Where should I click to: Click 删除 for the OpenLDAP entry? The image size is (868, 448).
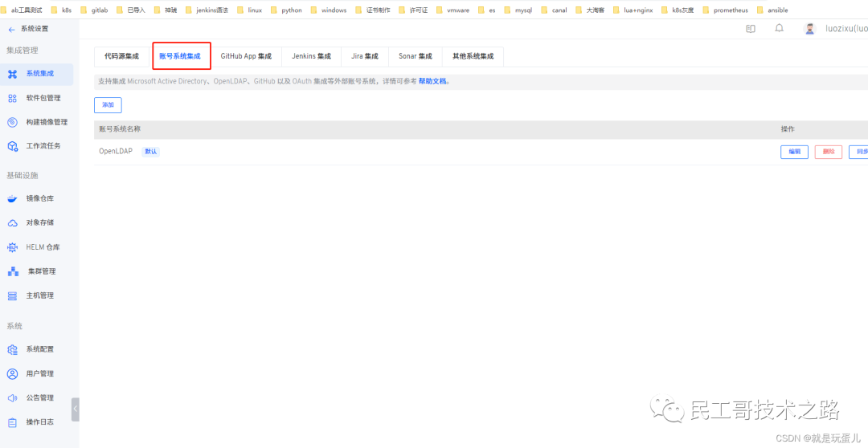click(828, 152)
